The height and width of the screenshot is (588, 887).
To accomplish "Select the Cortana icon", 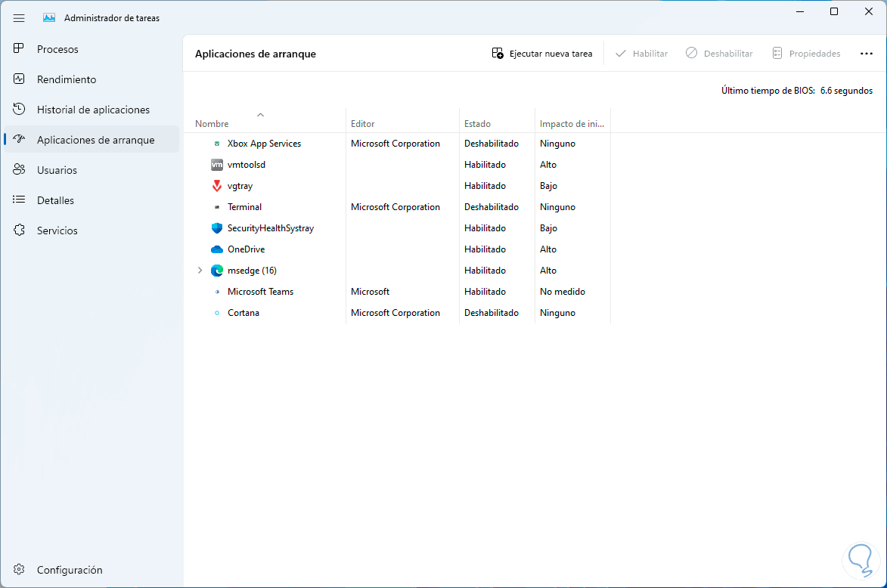I will (x=217, y=313).
